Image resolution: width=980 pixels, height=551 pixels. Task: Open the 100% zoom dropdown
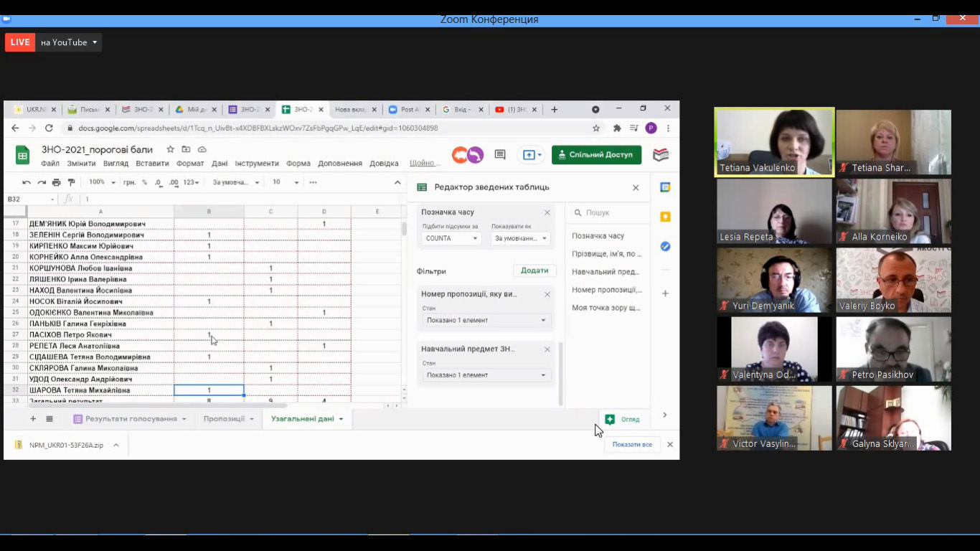click(101, 182)
